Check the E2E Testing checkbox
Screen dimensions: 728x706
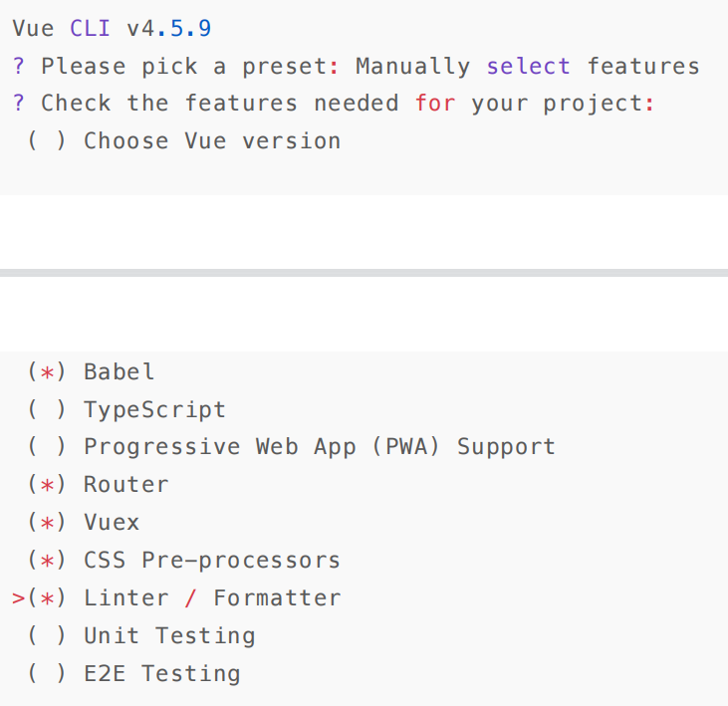48,674
